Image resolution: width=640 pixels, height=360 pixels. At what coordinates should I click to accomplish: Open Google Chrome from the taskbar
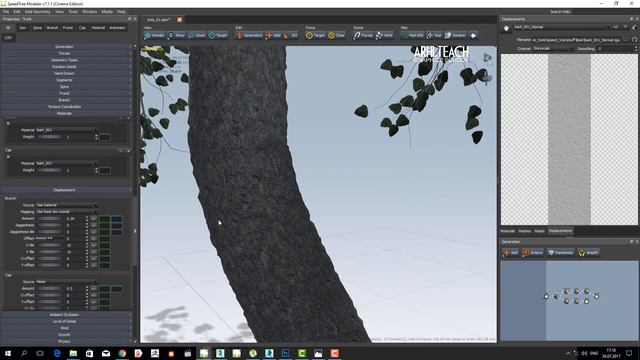tap(122, 353)
